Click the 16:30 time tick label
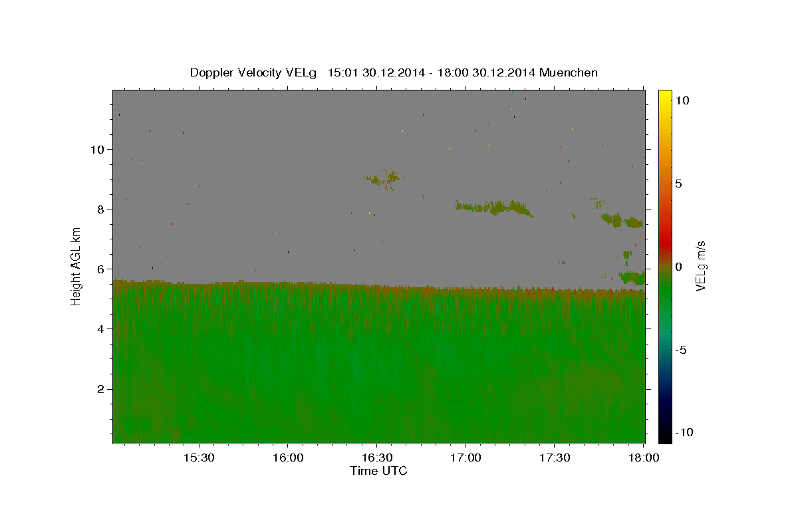Screen dimensions: 798x532 click(376, 458)
